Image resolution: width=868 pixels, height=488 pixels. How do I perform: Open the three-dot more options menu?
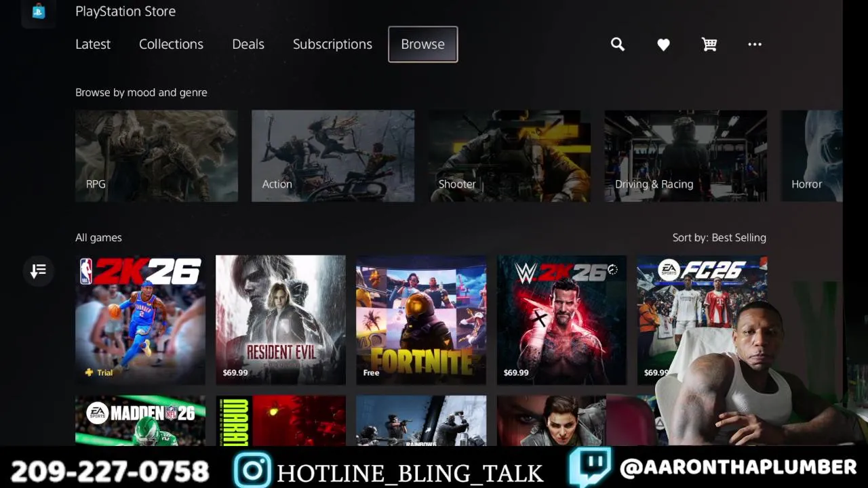(755, 44)
